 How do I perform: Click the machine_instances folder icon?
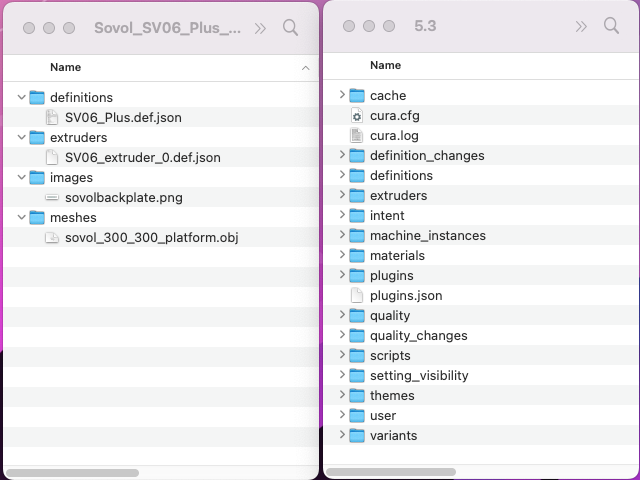[x=357, y=236]
